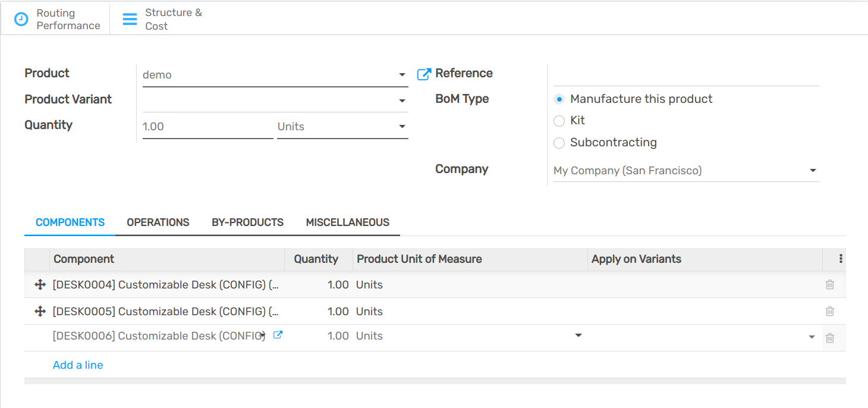Screen dimensions: 868x408
Task: Click the Quantity input field 1.00
Action: pos(207,127)
